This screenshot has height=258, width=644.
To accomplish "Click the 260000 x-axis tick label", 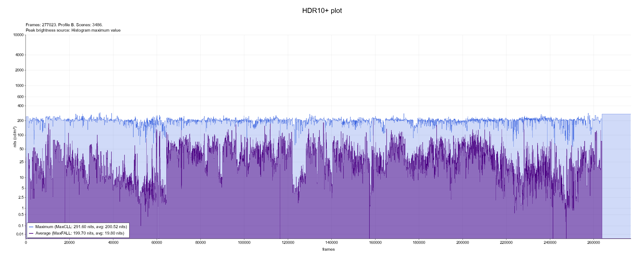I will 594,243.
